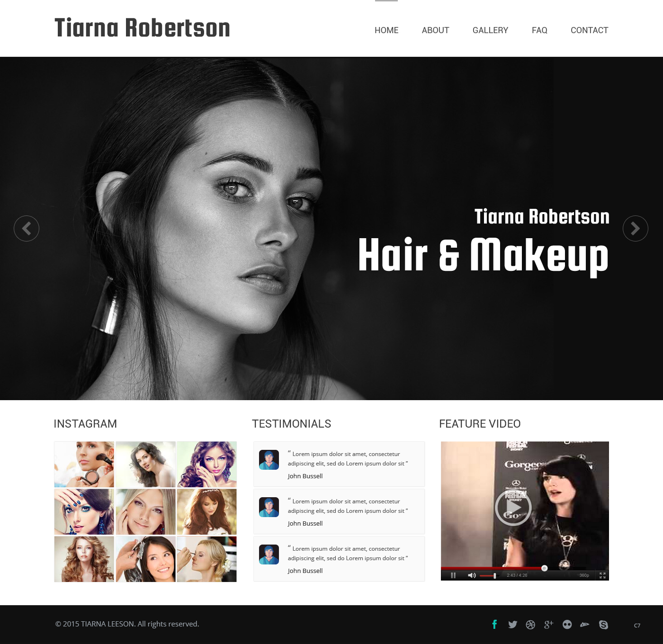Open the Instagram photo of dark-haired woman in white

coord(145,465)
